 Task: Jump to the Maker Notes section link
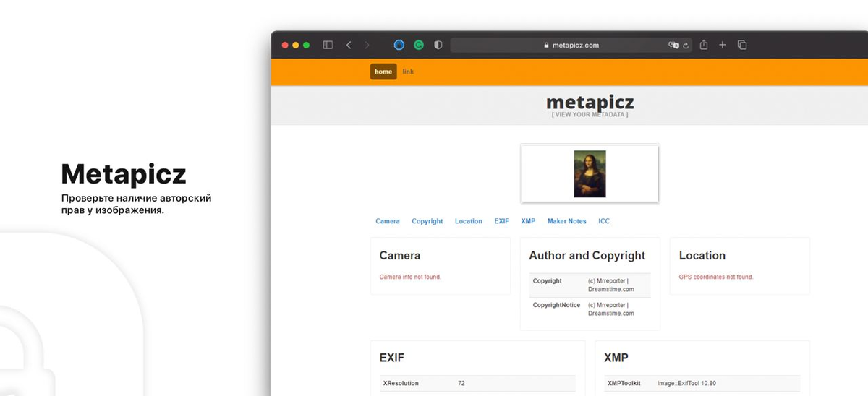tap(567, 221)
